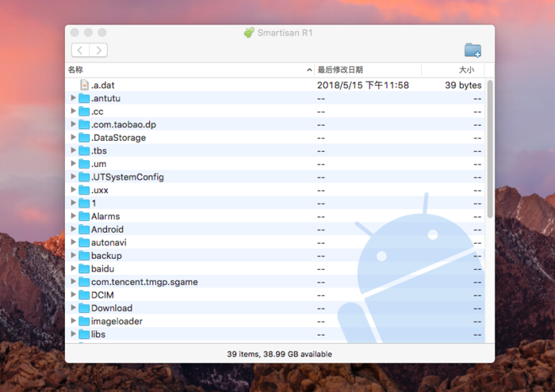Expand the .tbs folder

point(73,150)
